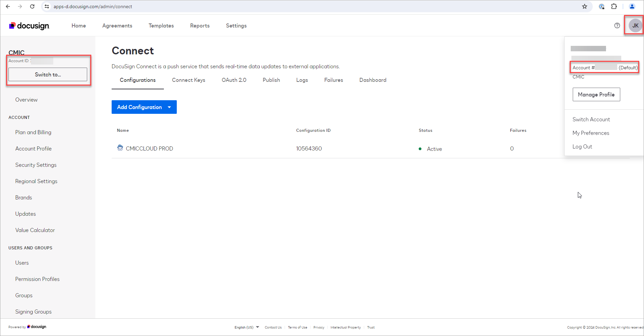The width and height of the screenshot is (644, 336).
Task: Open Updates in the sidebar
Action: [25, 214]
